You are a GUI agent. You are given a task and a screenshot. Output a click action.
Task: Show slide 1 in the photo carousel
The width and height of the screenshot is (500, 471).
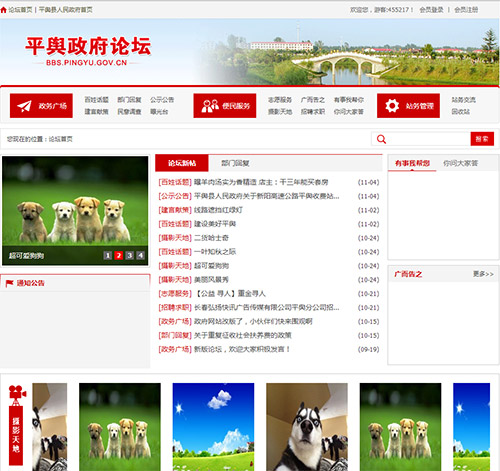click(x=107, y=255)
